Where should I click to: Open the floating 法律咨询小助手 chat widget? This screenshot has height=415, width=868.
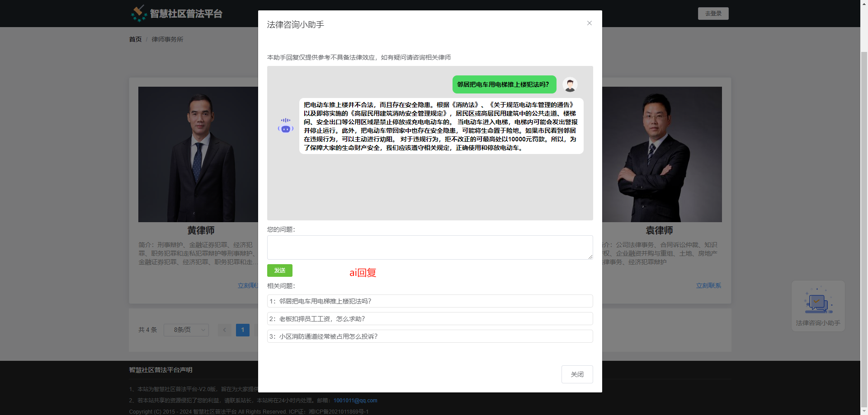point(817,306)
